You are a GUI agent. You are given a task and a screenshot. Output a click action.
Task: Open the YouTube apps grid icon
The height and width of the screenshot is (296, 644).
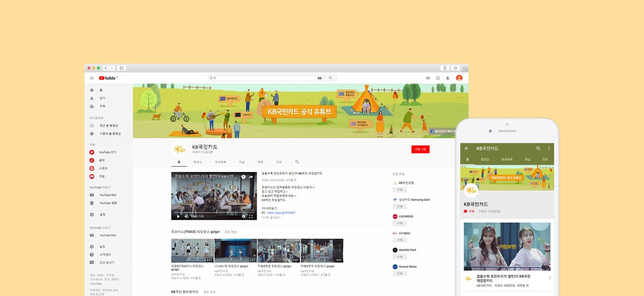coord(438,78)
